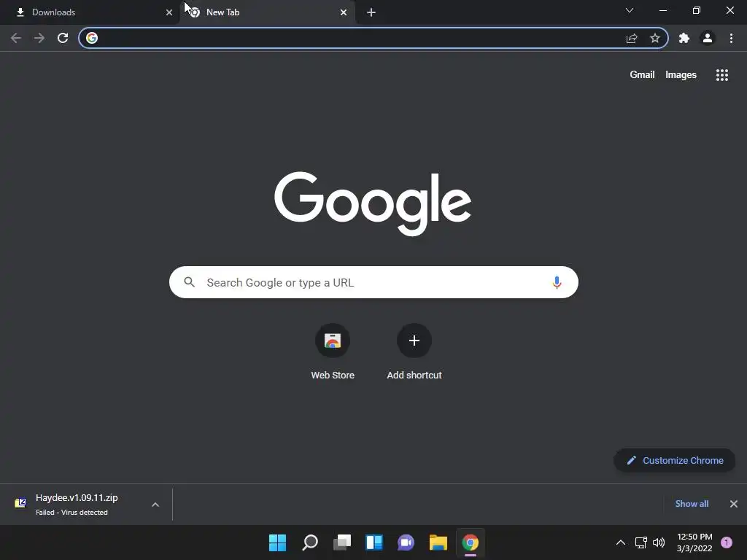The image size is (747, 560).
Task: Open Task View on taskbar
Action: pos(342,542)
